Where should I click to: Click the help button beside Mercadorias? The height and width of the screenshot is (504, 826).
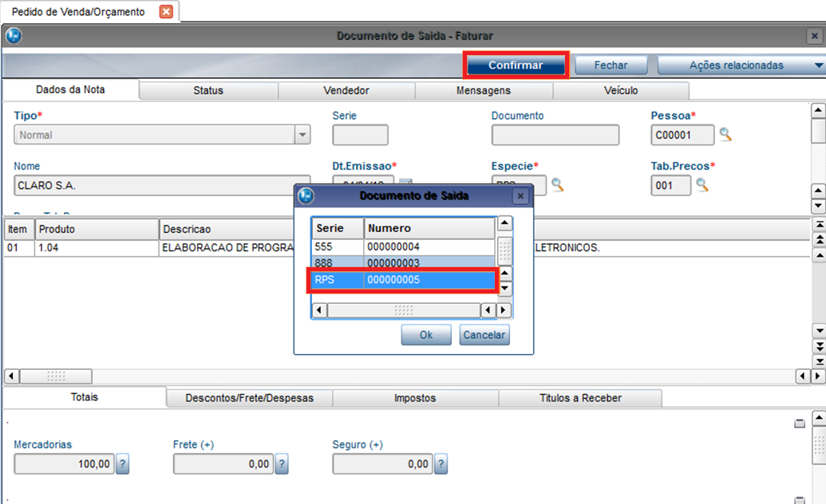(122, 464)
